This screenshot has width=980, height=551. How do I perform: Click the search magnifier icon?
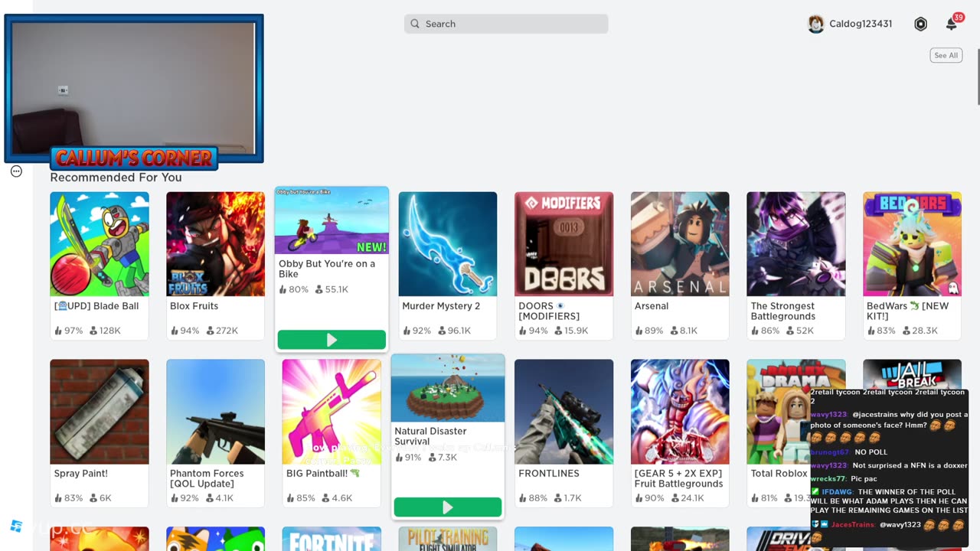point(415,24)
